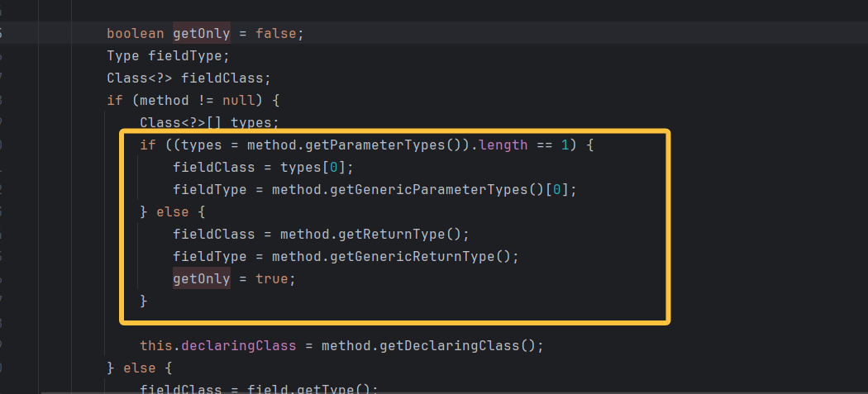Viewport: 868px width, 394px height.
Task: Click the 'this' keyword
Action: click(x=155, y=345)
